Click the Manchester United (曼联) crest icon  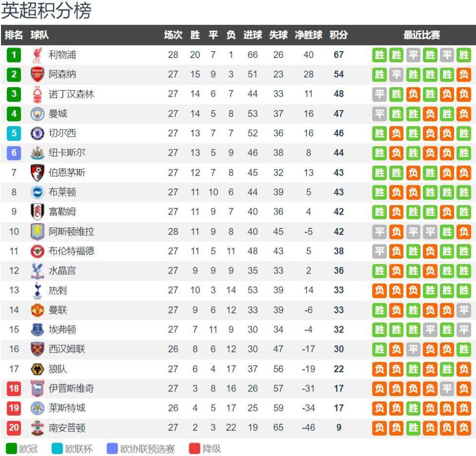coord(37,310)
